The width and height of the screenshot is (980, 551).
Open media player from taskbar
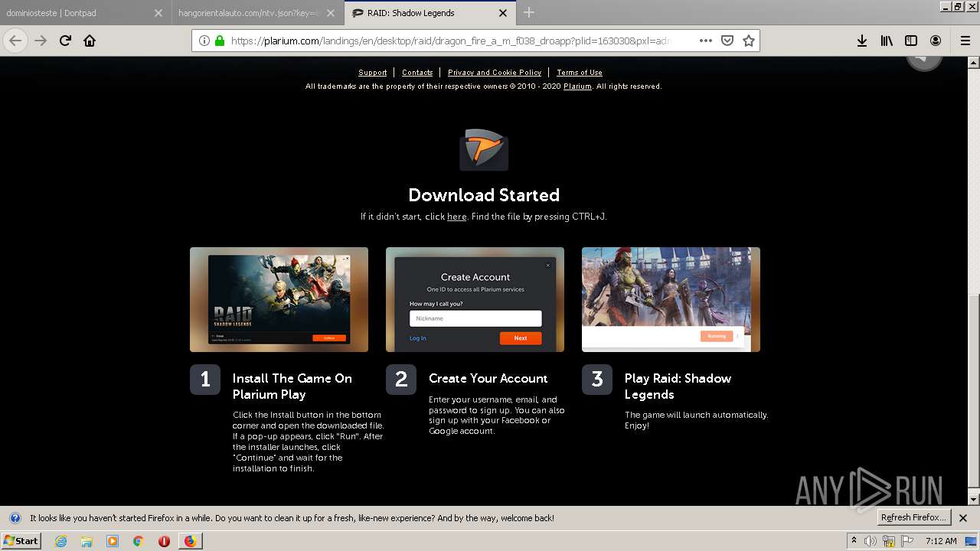(x=113, y=541)
